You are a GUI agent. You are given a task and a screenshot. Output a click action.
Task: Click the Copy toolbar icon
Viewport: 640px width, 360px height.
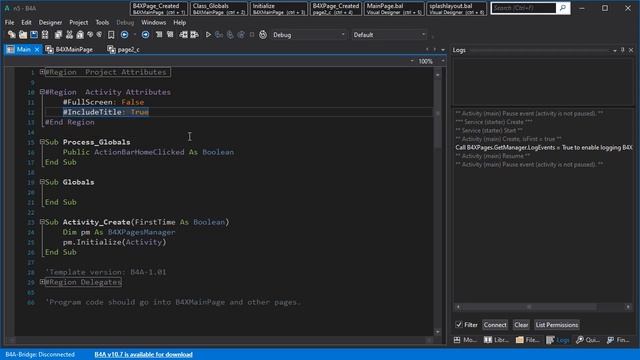click(x=58, y=35)
